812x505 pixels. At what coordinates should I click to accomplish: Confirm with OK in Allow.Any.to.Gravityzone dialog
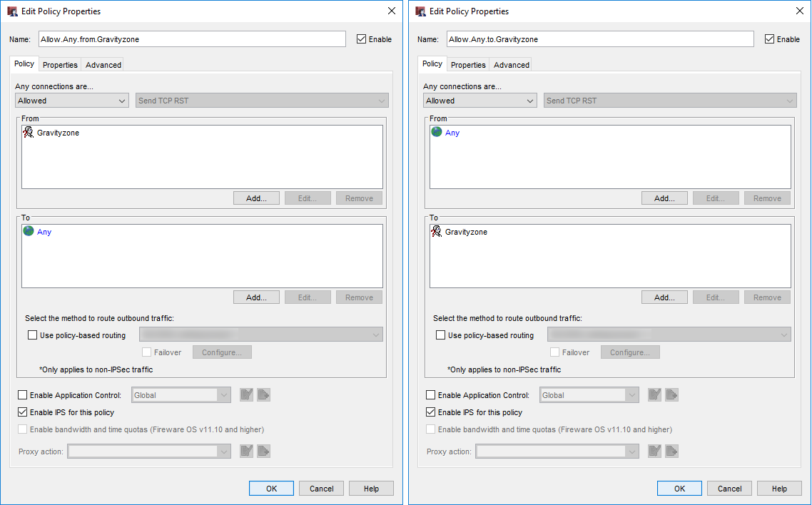point(679,489)
